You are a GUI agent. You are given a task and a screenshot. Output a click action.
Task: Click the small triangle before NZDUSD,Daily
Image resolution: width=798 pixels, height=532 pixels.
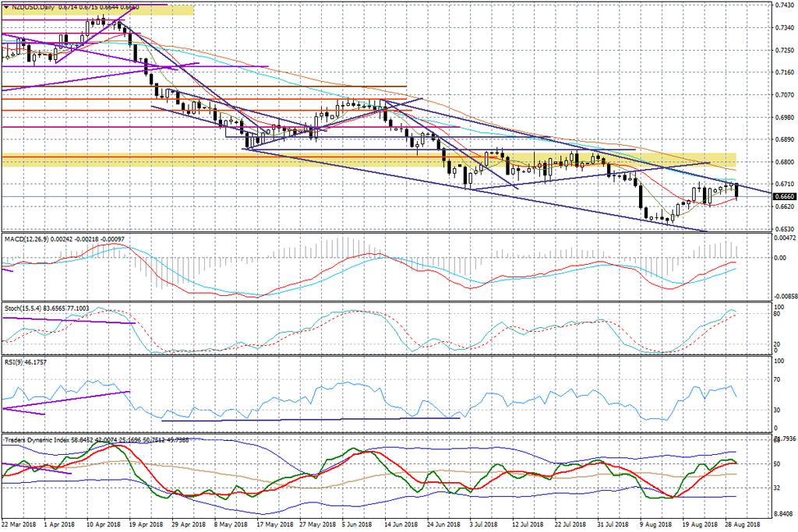click(5, 8)
